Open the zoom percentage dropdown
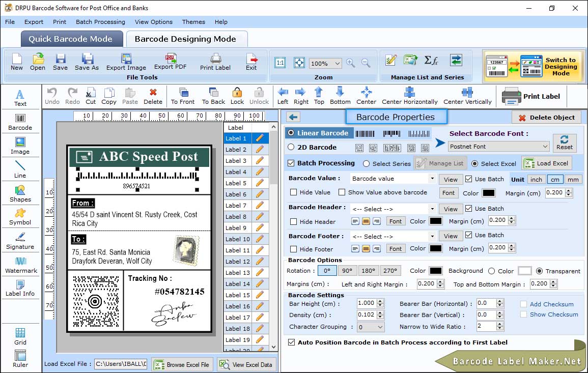The width and height of the screenshot is (588, 373). 325,63
